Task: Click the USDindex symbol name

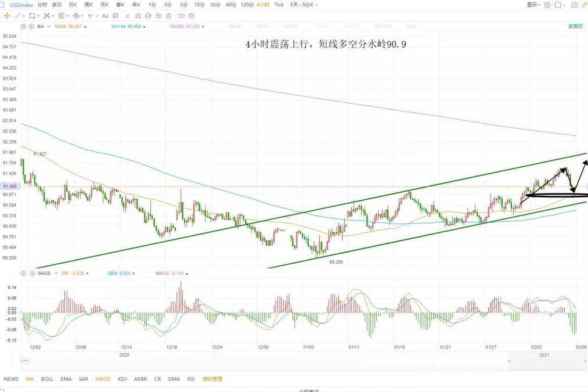Action: pyautogui.click(x=21, y=5)
